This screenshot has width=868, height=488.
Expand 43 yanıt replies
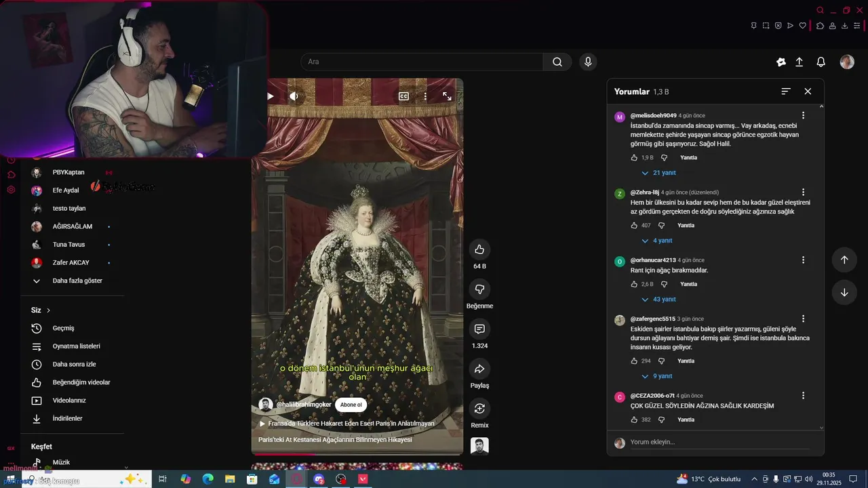[x=658, y=300]
